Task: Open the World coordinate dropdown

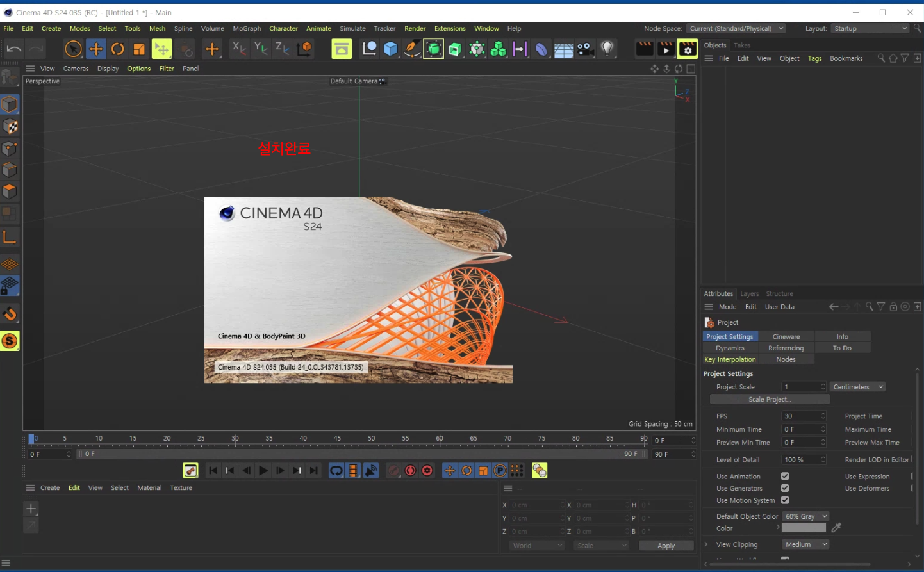Action: [537, 546]
